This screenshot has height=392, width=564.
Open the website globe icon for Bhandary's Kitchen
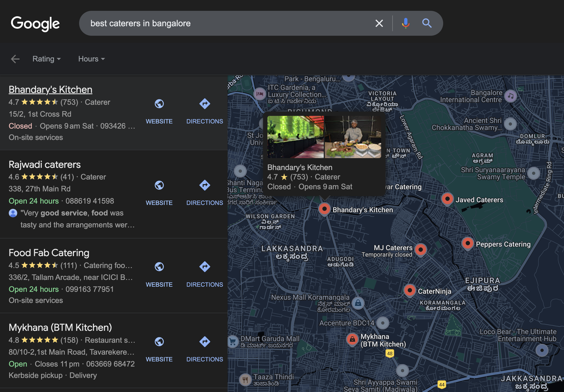(159, 104)
